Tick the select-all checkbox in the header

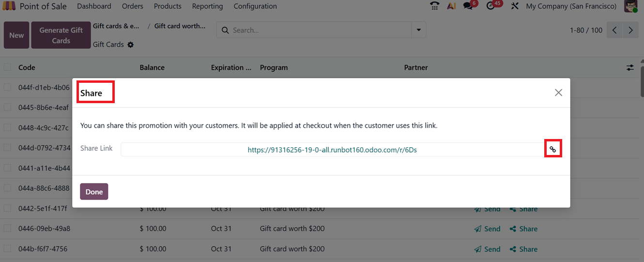[x=7, y=67]
